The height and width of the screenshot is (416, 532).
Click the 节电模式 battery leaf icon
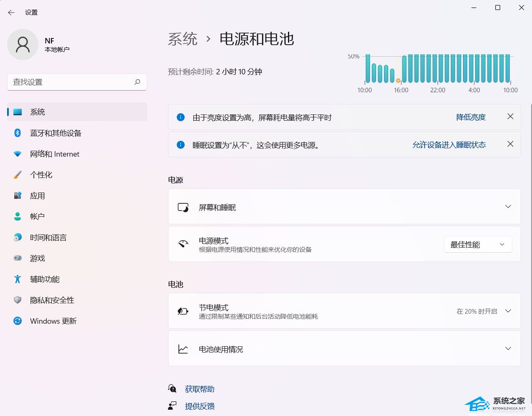[x=183, y=311]
